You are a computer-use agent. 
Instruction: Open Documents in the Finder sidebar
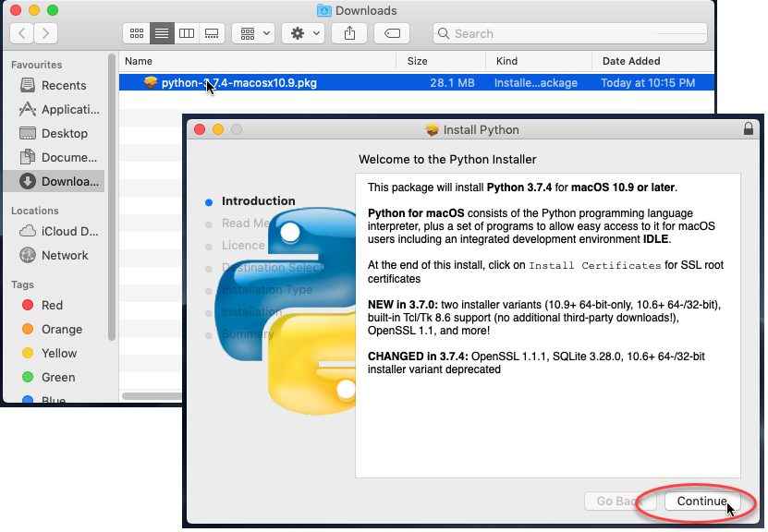click(x=54, y=157)
